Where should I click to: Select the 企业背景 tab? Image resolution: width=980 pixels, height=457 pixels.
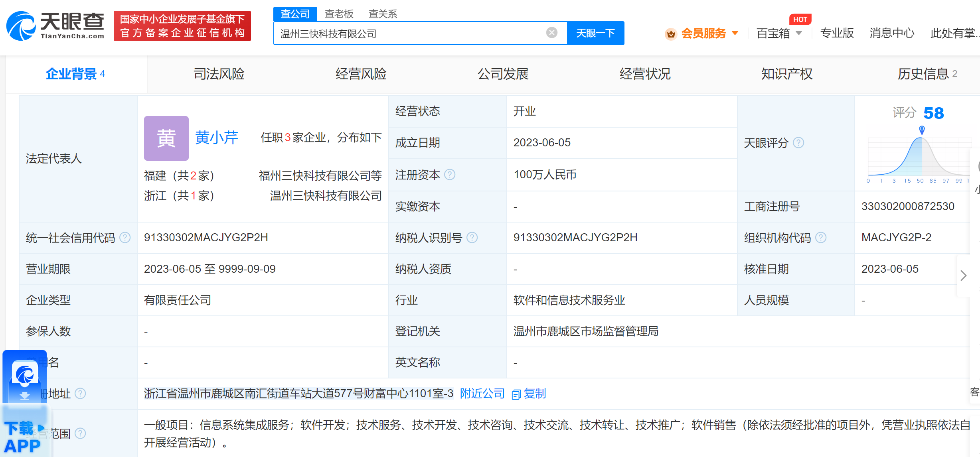click(x=76, y=74)
